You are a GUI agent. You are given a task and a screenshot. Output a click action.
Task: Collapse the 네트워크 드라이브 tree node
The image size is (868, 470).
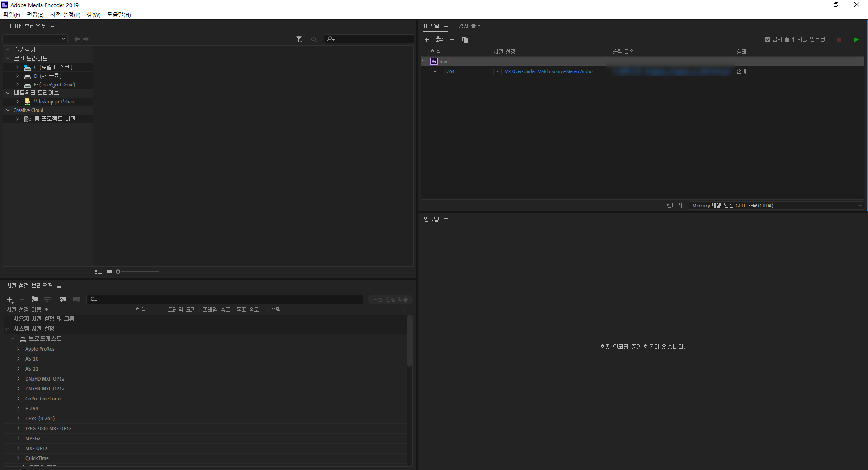[8, 93]
